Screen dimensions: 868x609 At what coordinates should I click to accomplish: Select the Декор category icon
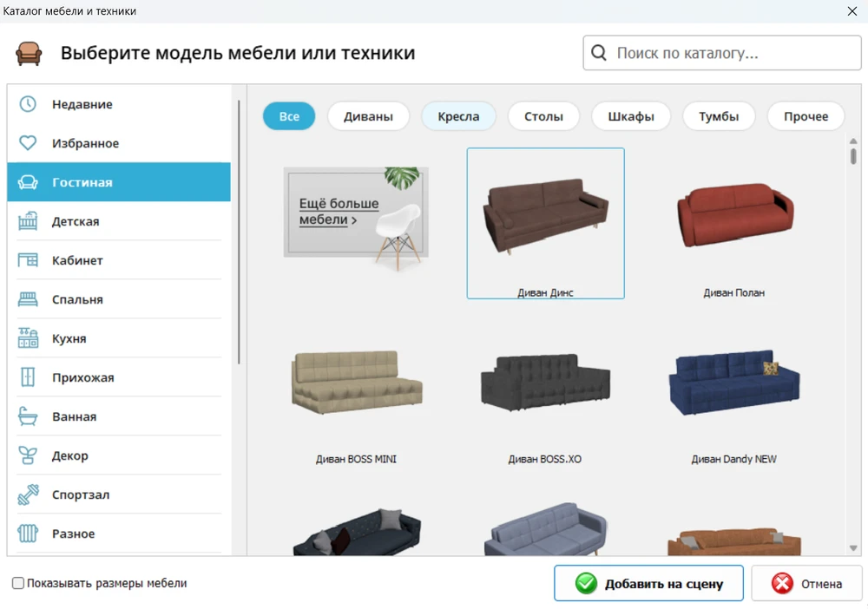click(x=27, y=455)
